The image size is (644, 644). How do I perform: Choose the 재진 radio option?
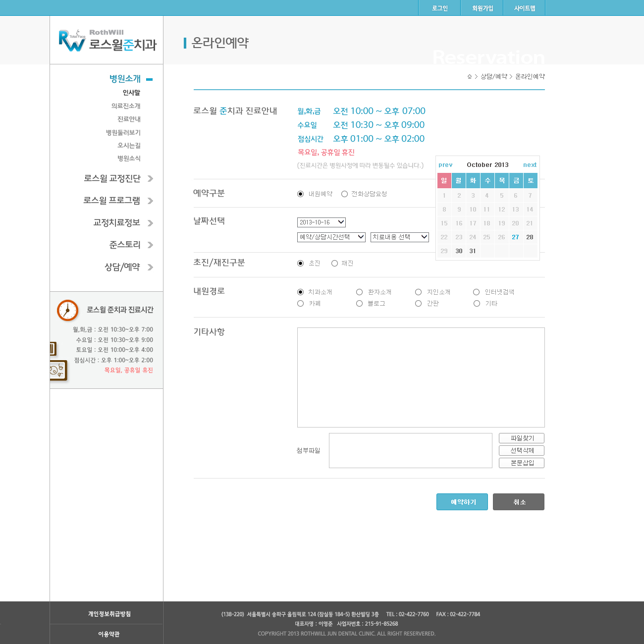334,264
